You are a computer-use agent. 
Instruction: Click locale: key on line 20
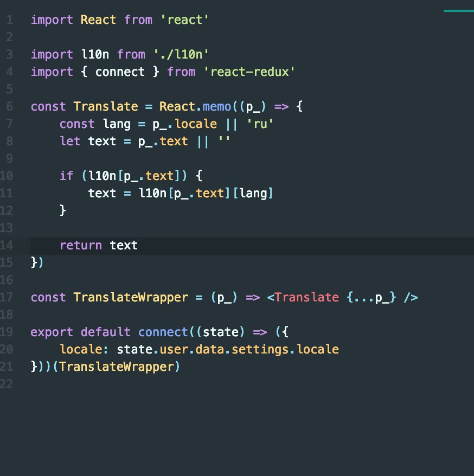click(84, 350)
